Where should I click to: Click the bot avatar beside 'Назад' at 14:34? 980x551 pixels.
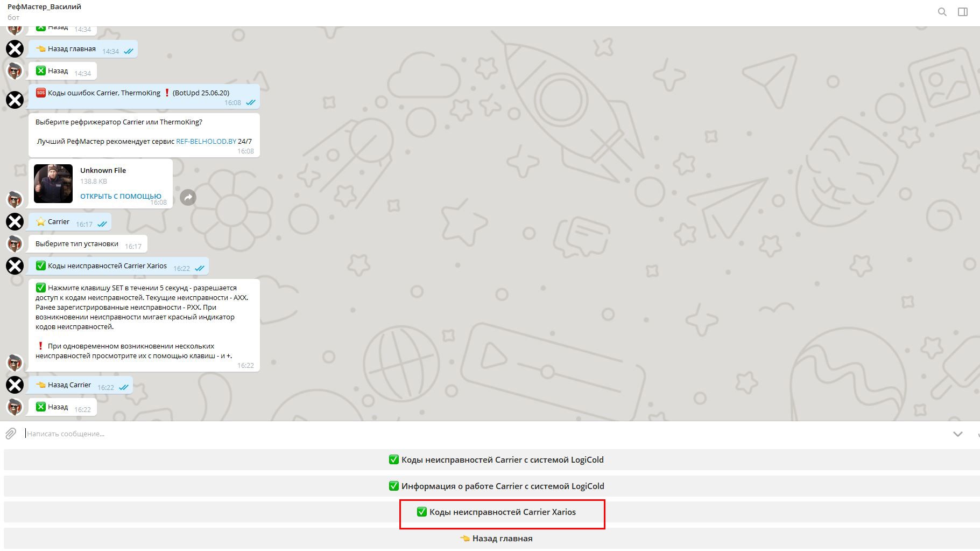pos(15,71)
